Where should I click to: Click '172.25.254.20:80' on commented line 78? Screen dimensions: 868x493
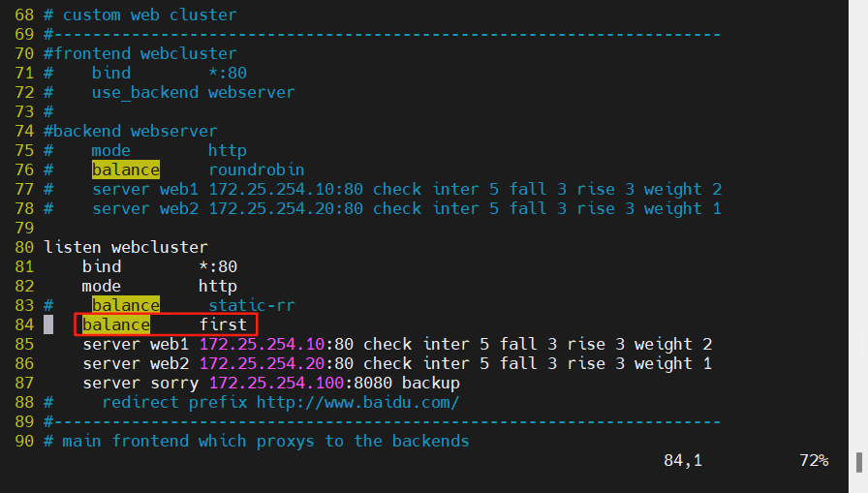[x=286, y=208]
